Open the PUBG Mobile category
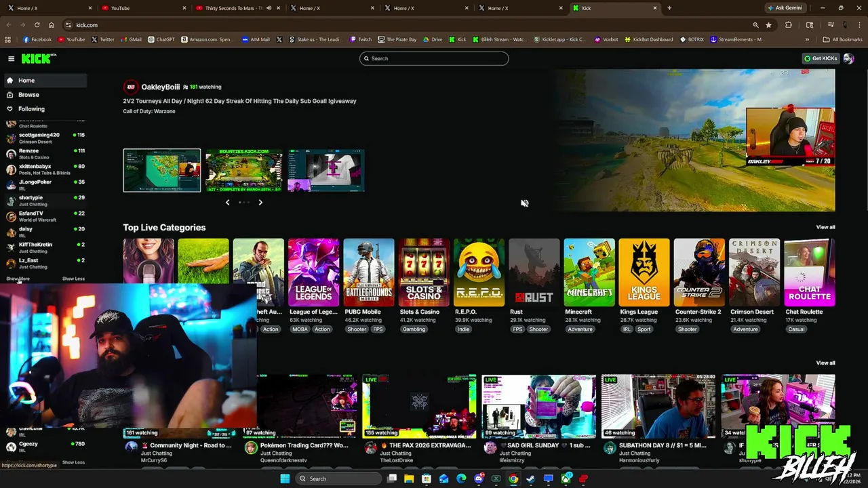Screen dimensions: 868x488 point(369,272)
